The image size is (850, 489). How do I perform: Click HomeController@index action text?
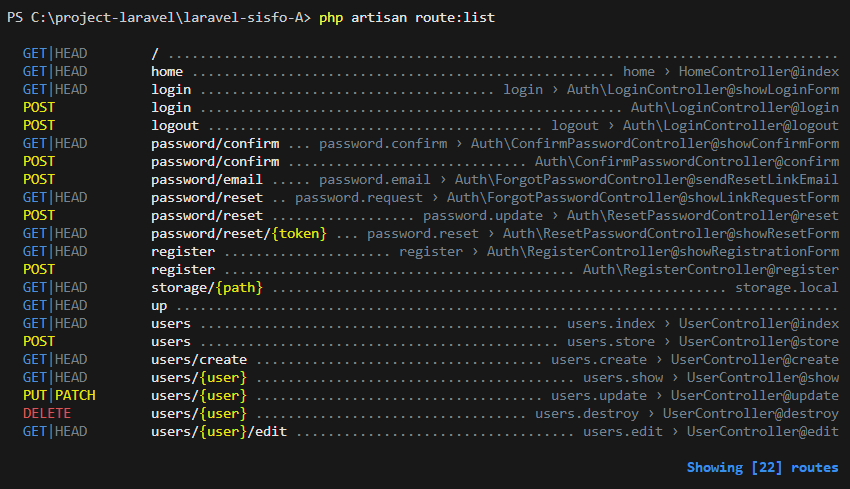click(758, 72)
